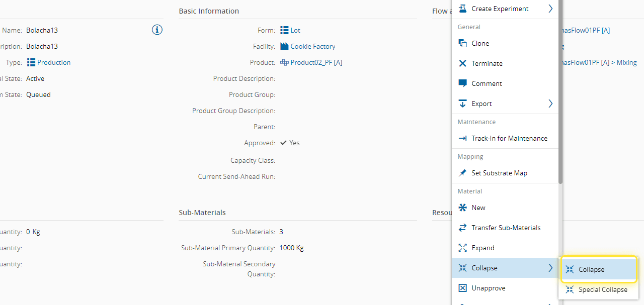Open the Cookie Factory facility link
The height and width of the screenshot is (305, 644).
[312, 46]
